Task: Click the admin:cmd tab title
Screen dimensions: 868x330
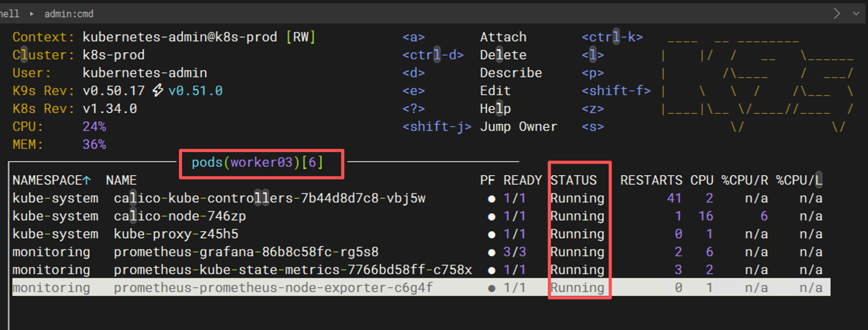Action: (69, 14)
